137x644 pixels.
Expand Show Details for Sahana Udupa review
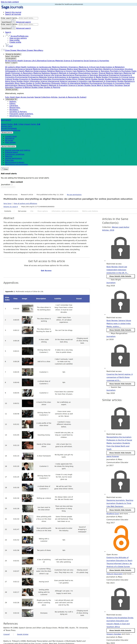point(120,330)
